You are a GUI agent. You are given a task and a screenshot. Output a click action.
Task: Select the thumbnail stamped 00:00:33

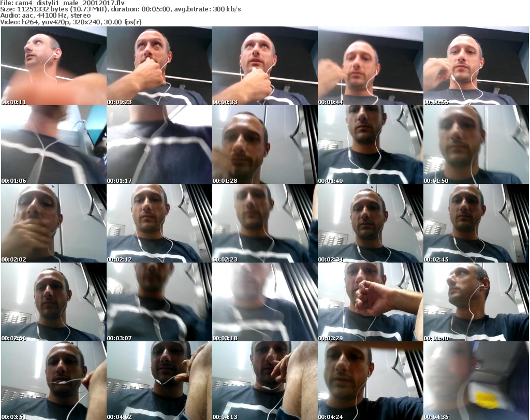(x=264, y=66)
